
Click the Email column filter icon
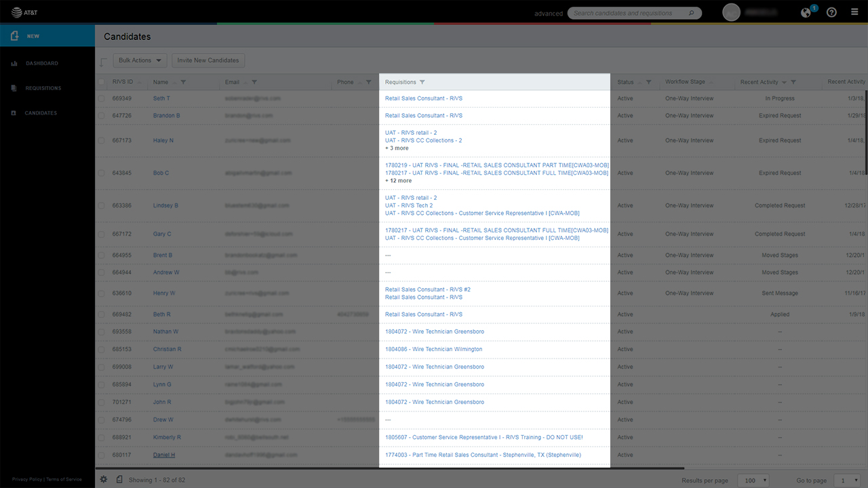point(254,82)
